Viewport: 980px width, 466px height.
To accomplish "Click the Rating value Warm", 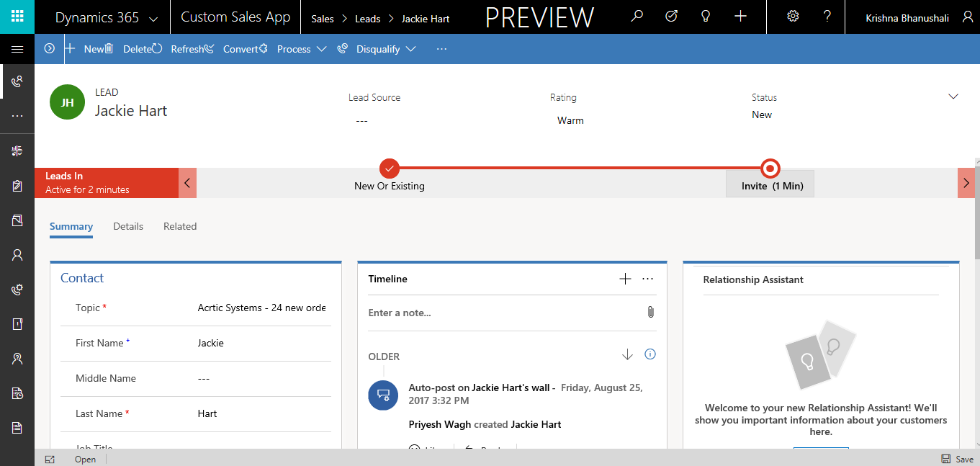I will tap(570, 120).
